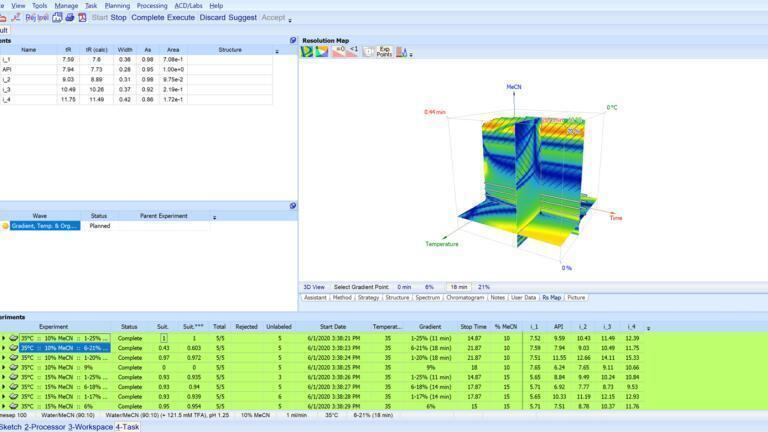Select the Gradient, Temp. & Org... wave row
Viewport: 768px width, 432px height.
coord(45,226)
